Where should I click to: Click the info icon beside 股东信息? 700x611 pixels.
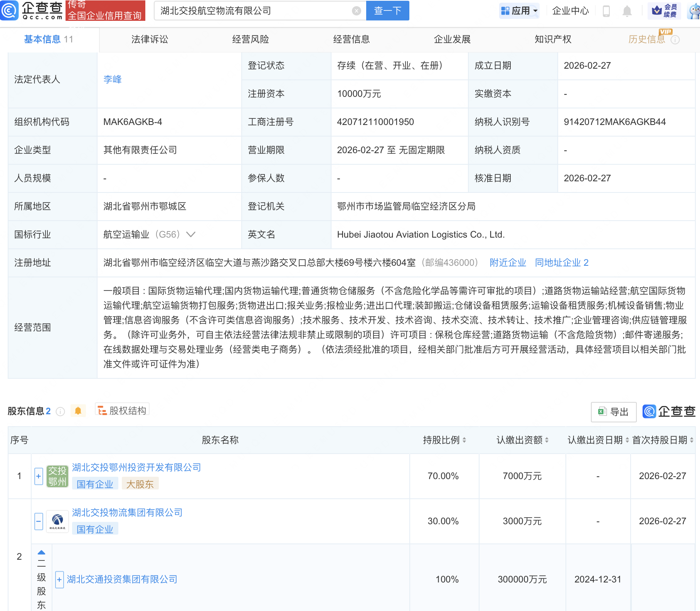pyautogui.click(x=61, y=411)
